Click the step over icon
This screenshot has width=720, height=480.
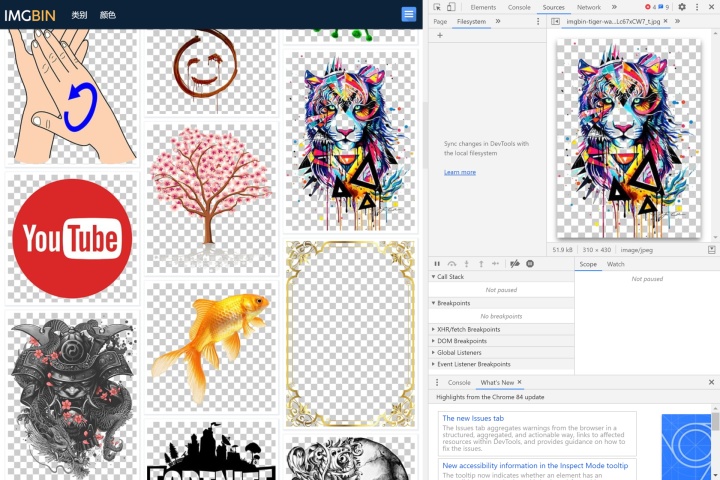[452, 264]
